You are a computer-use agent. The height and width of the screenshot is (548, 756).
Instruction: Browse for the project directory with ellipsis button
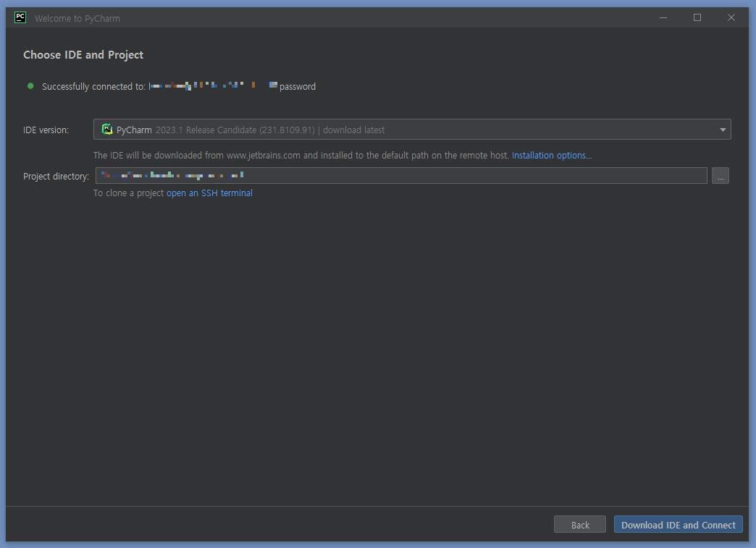721,175
